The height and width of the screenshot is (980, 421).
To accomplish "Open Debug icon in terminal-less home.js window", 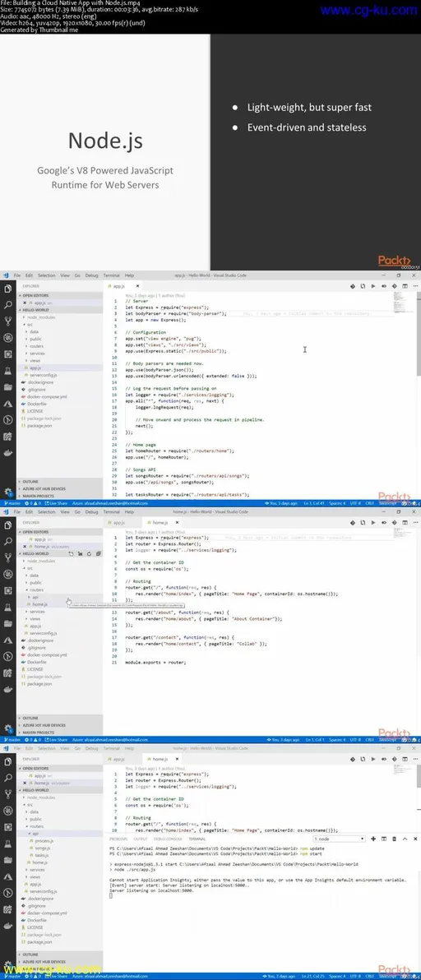I will [7, 575].
